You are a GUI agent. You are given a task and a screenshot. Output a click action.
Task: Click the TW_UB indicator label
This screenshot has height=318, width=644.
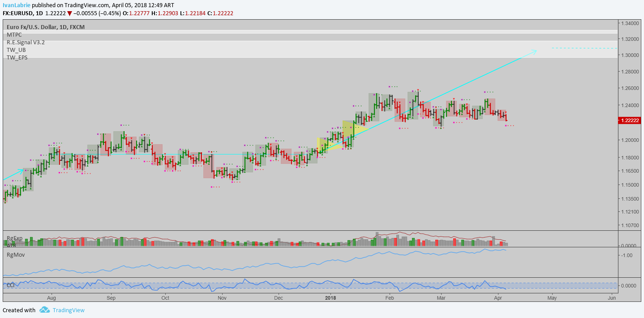point(16,50)
